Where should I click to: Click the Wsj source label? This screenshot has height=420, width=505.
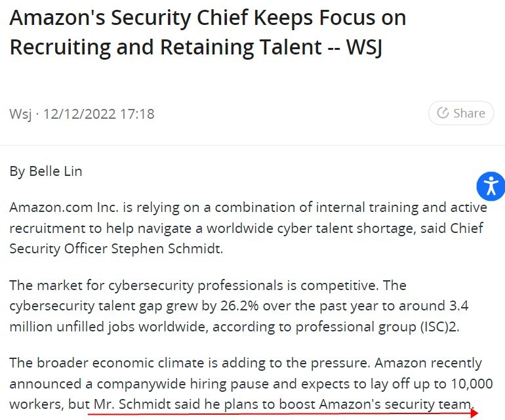(x=20, y=114)
